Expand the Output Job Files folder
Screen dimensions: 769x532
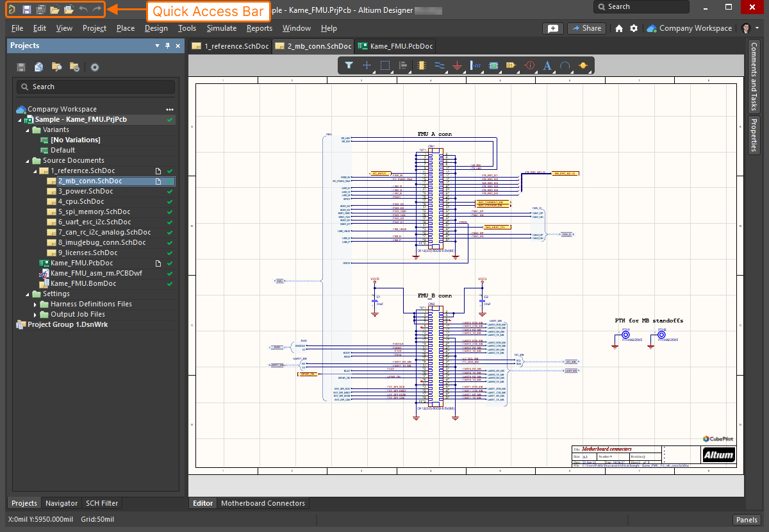pyautogui.click(x=36, y=315)
